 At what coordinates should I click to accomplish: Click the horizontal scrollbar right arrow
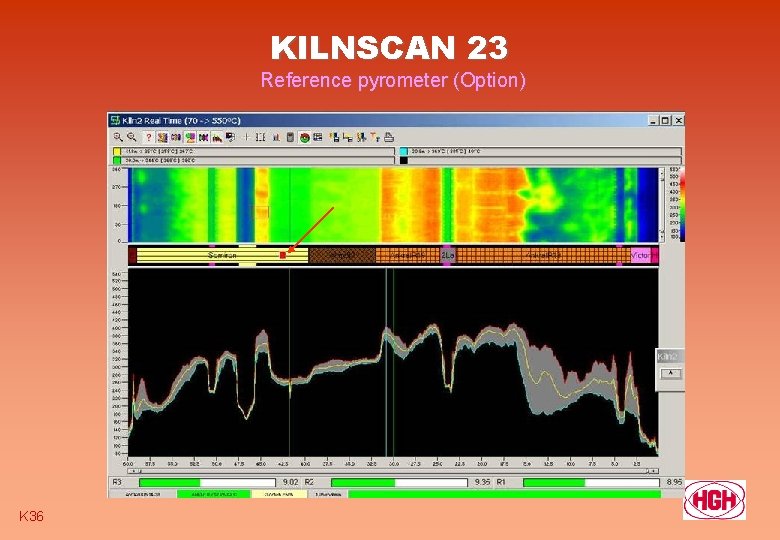[653, 471]
